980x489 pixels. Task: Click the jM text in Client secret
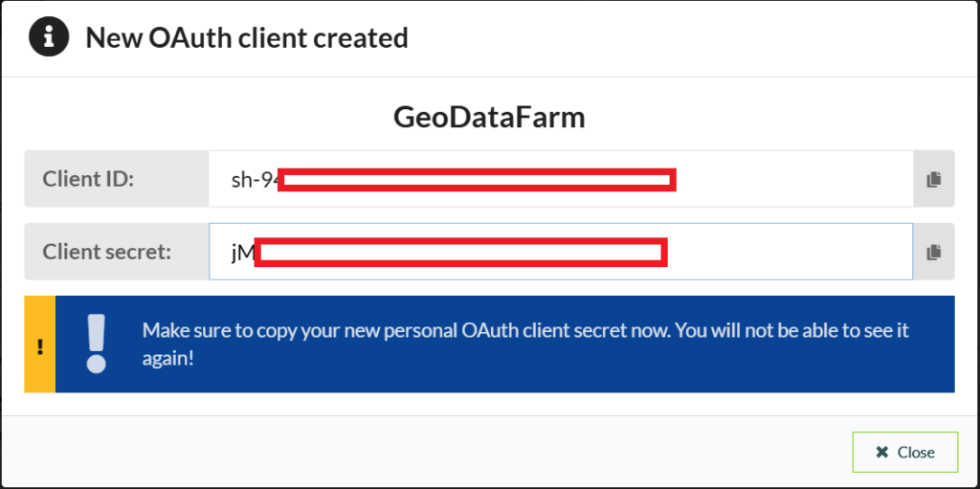pyautogui.click(x=242, y=254)
